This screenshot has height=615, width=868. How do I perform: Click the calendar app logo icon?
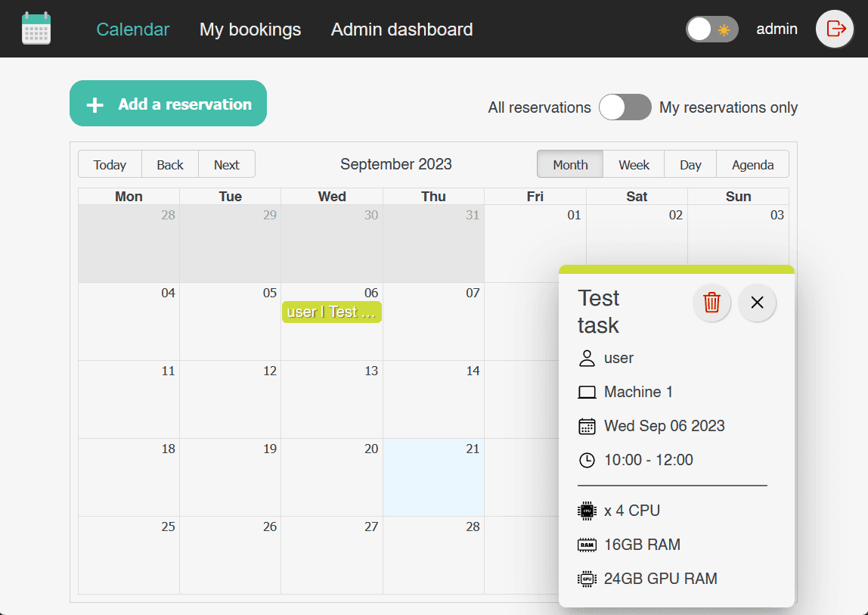pos(36,28)
